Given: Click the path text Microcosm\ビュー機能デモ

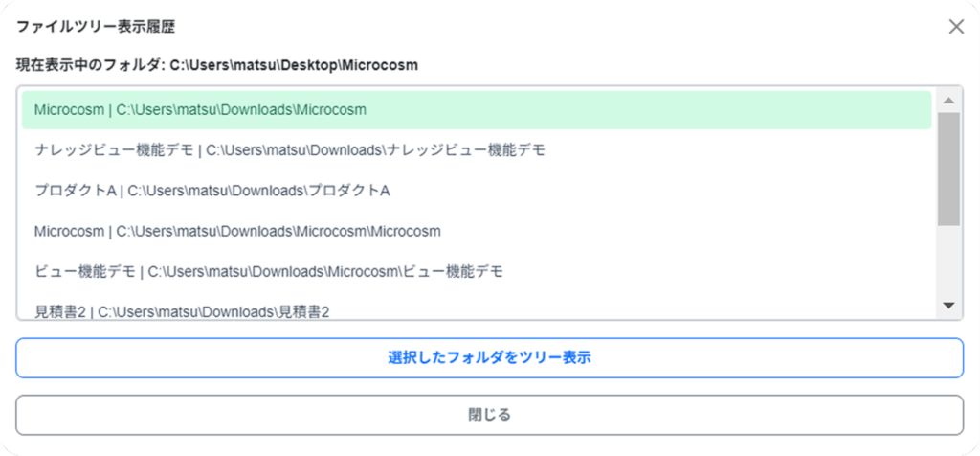Looking at the screenshot, I should [415, 272].
